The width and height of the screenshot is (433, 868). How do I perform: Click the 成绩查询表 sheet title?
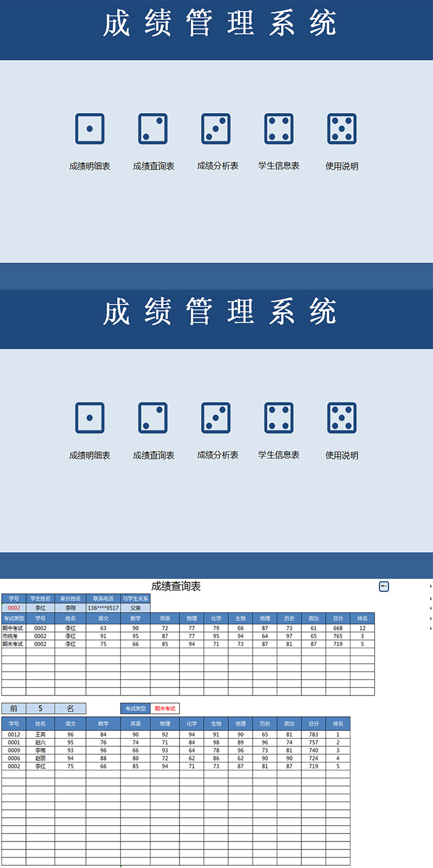click(x=176, y=586)
